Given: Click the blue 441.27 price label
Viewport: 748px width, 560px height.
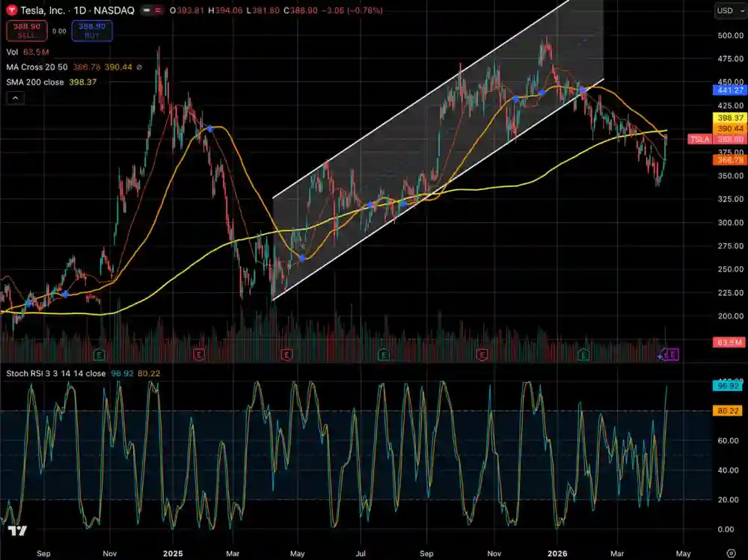Looking at the screenshot, I should tap(728, 89).
